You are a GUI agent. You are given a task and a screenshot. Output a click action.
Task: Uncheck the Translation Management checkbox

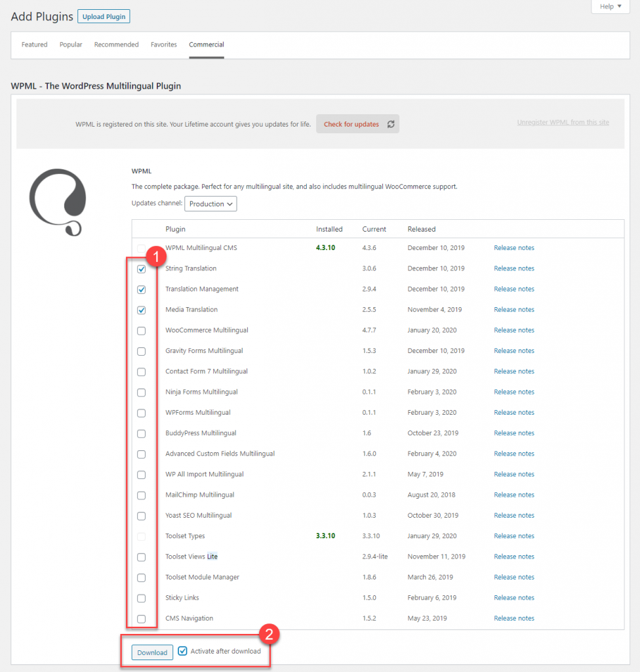142,289
